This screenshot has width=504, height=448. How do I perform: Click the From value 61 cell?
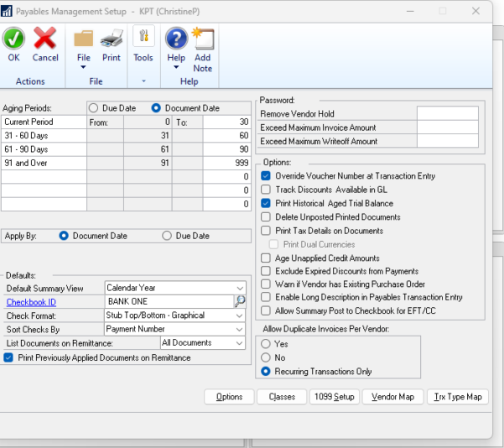pyautogui.click(x=148, y=149)
